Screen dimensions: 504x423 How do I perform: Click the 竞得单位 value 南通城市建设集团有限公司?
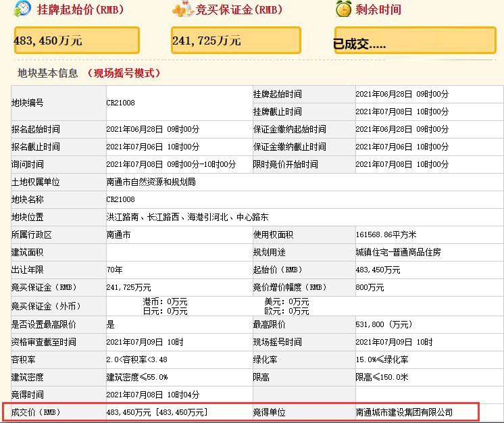[x=404, y=412]
